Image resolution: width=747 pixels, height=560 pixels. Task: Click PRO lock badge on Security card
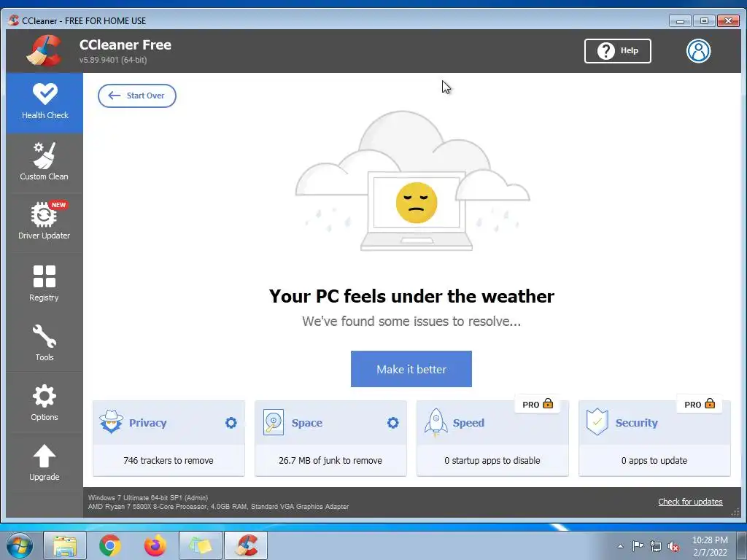click(700, 404)
